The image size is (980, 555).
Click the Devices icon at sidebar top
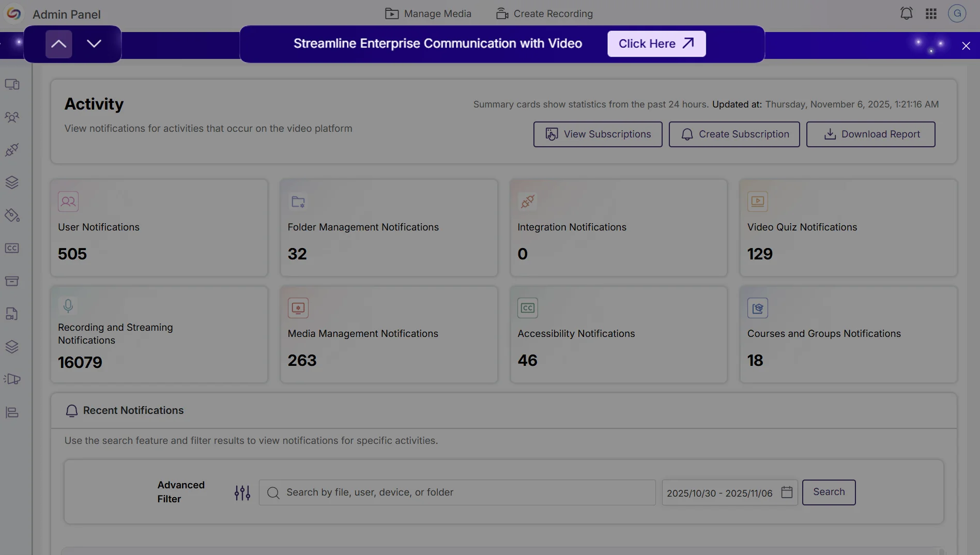coord(12,84)
